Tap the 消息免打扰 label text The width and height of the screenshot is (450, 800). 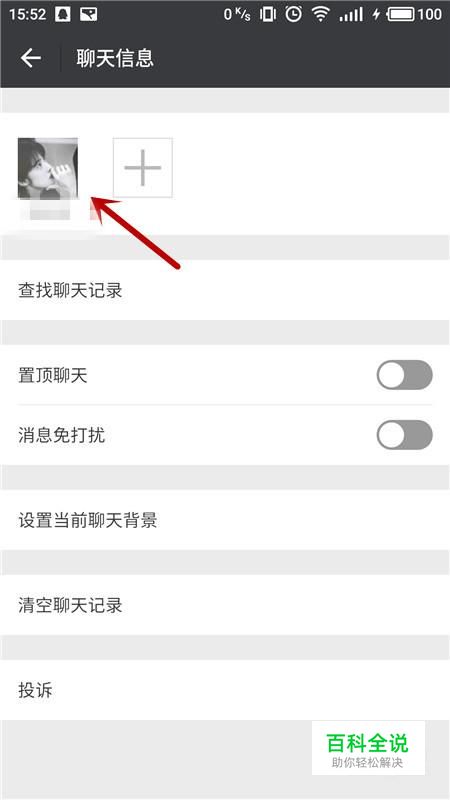tap(61, 435)
